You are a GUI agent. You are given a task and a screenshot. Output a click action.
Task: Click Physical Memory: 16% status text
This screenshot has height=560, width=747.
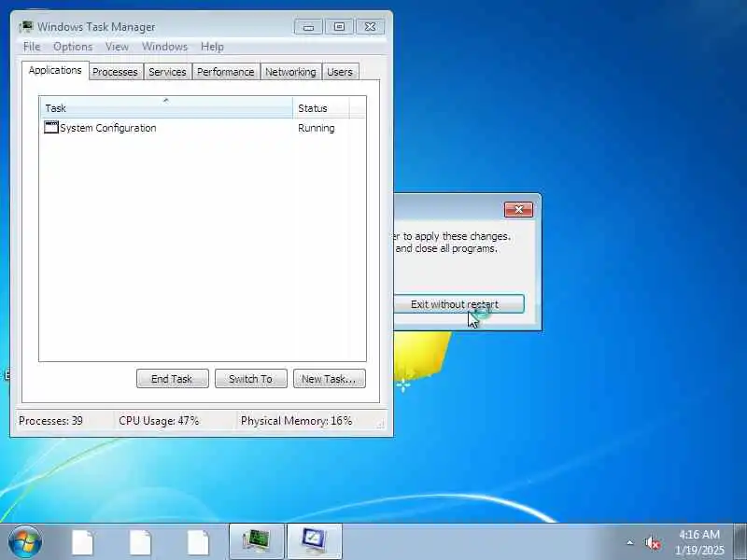[x=296, y=421]
